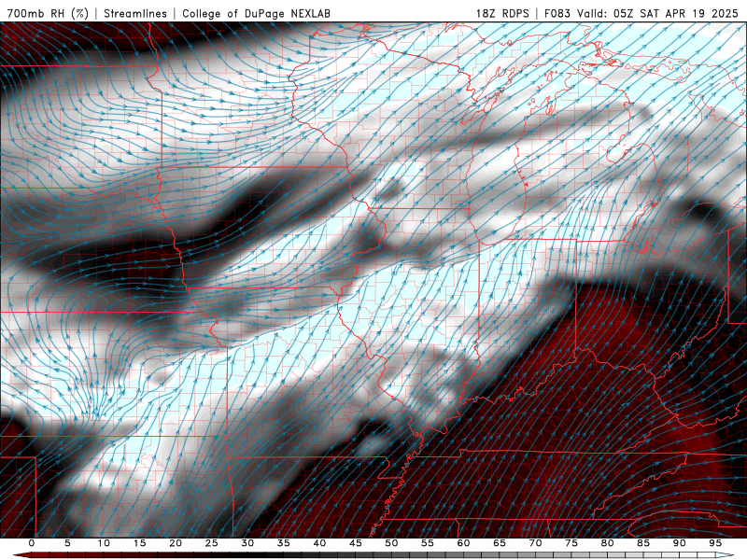Click the "700mb RH (%)" title text

[x=48, y=13]
